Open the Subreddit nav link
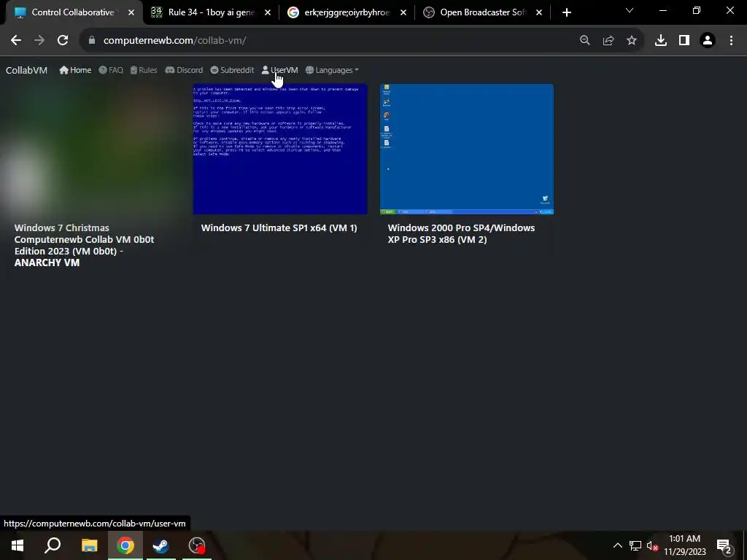The width and height of the screenshot is (747, 560). (x=232, y=70)
